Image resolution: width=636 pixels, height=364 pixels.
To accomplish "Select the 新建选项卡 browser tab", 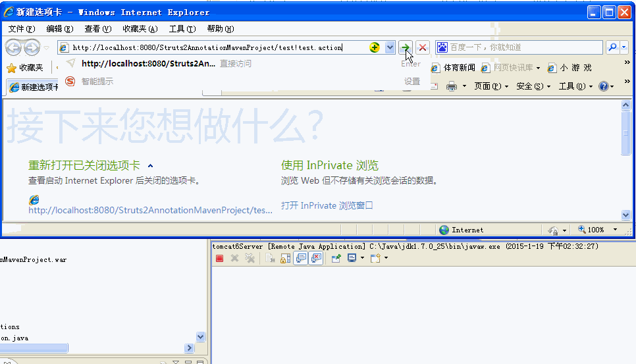I will point(34,87).
